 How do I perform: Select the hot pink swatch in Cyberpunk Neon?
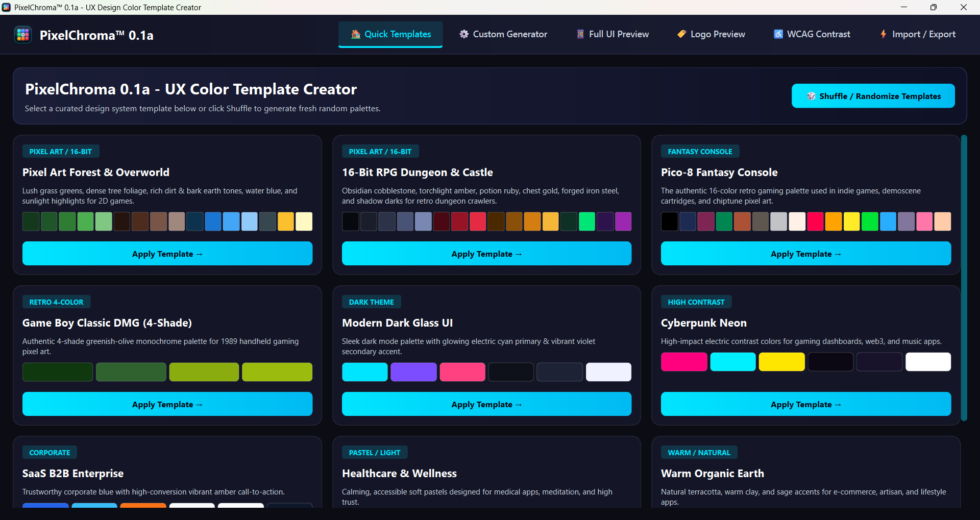(x=684, y=362)
